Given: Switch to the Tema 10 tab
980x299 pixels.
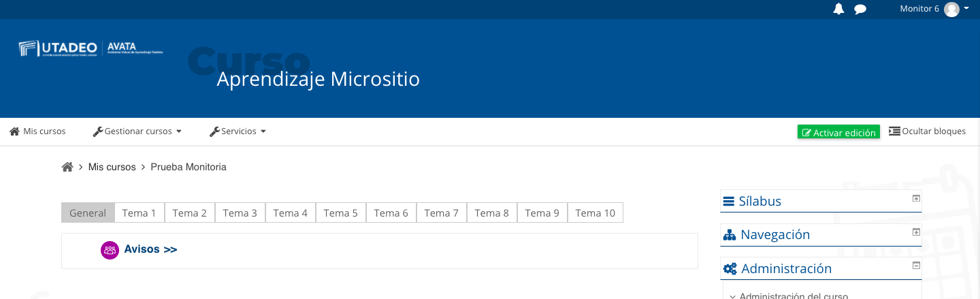Looking at the screenshot, I should tap(595, 213).
